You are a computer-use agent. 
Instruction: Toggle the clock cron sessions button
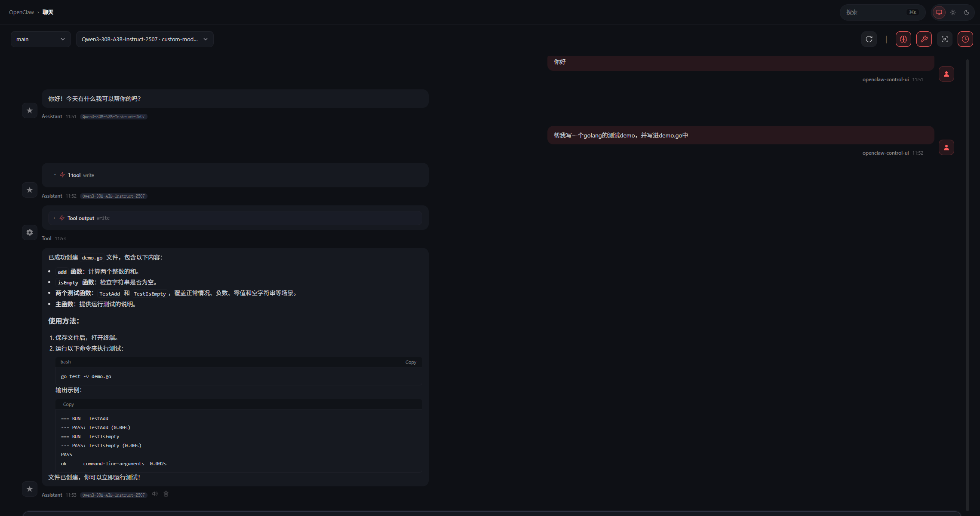click(965, 39)
